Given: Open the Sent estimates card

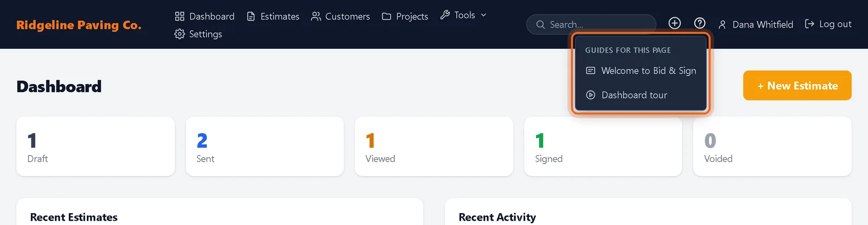Looking at the screenshot, I should tap(265, 146).
